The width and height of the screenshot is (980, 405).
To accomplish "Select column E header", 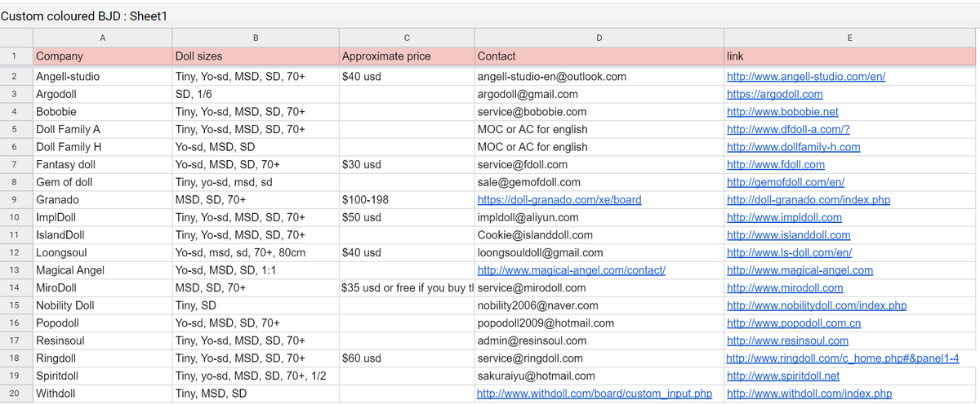I will click(x=850, y=38).
